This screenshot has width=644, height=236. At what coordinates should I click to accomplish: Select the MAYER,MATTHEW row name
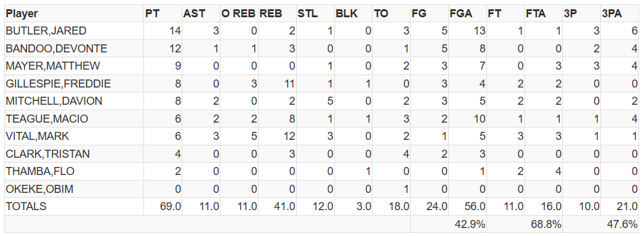coord(74,66)
